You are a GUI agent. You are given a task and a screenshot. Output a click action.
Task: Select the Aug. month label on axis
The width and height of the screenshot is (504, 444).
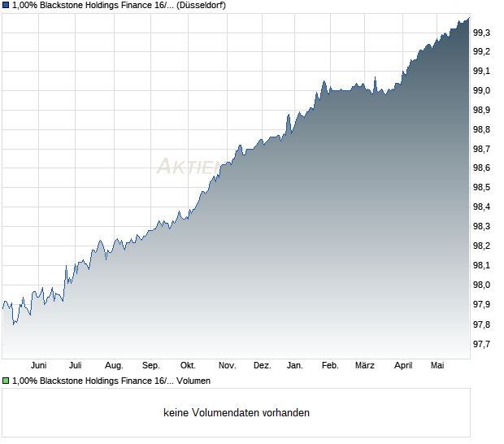coord(114,366)
